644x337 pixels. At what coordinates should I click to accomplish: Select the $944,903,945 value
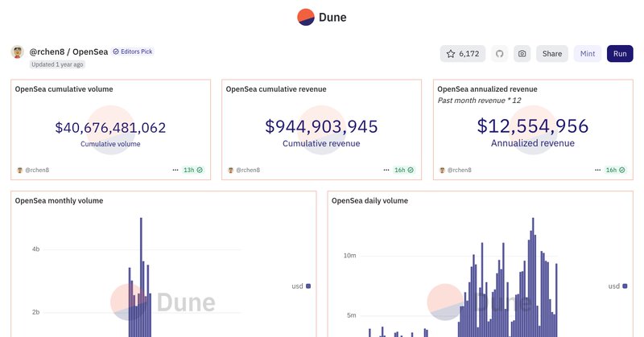tap(321, 126)
